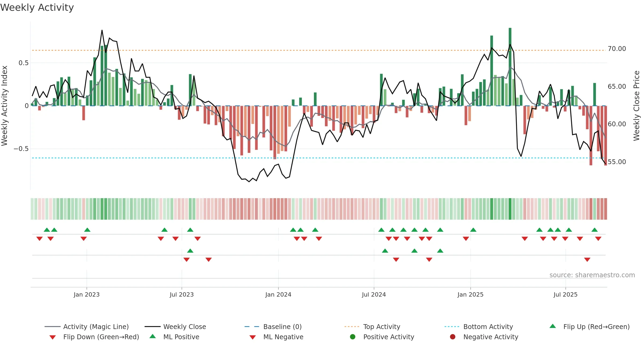The image size is (644, 362).
Task: Click Flip Down red triangle legend icon
Action: point(53,337)
